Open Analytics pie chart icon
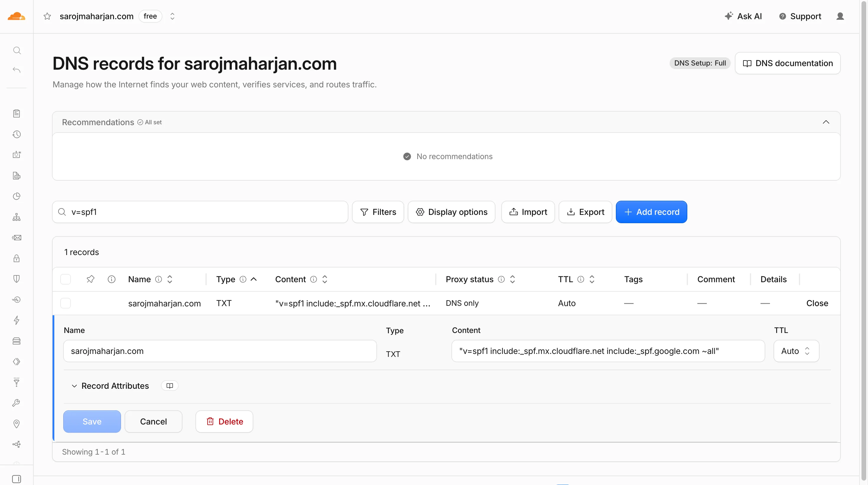 click(x=17, y=196)
